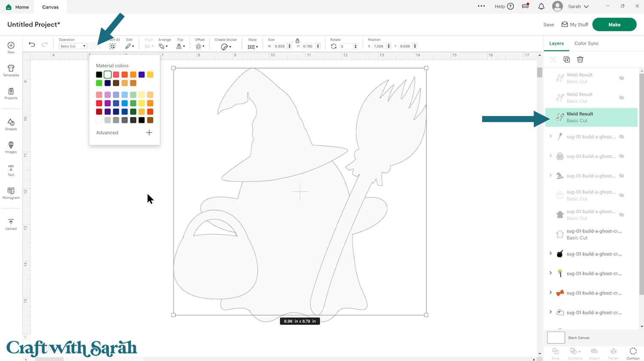Show the first hidden Weld Result layer
The width and height of the screenshot is (644, 361).
(x=621, y=78)
